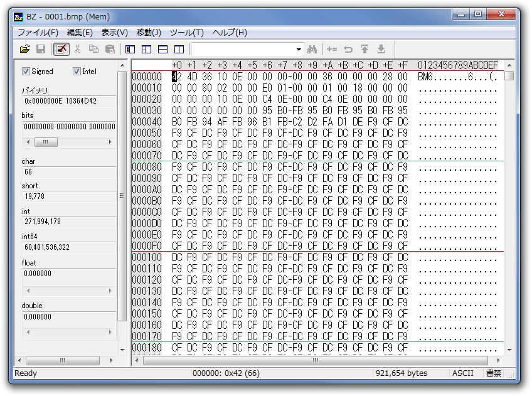Click the bitmap view split icon
The image size is (532, 396).
pos(147,50)
